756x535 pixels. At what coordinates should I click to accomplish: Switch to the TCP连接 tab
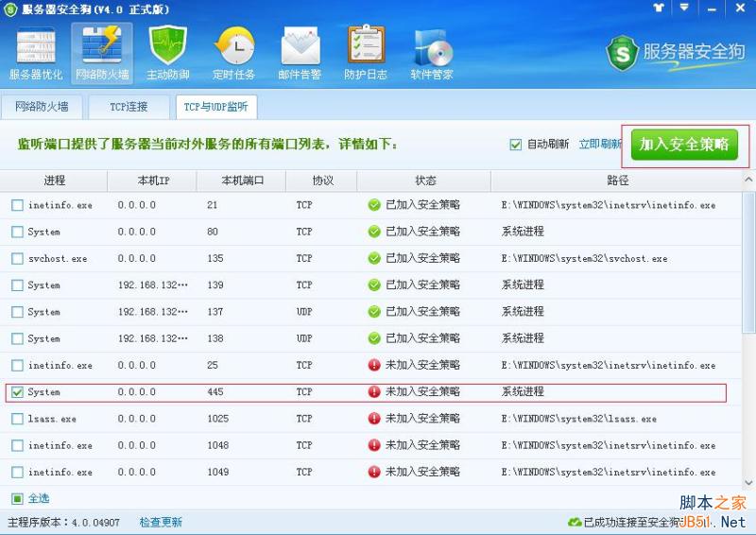coord(129,107)
